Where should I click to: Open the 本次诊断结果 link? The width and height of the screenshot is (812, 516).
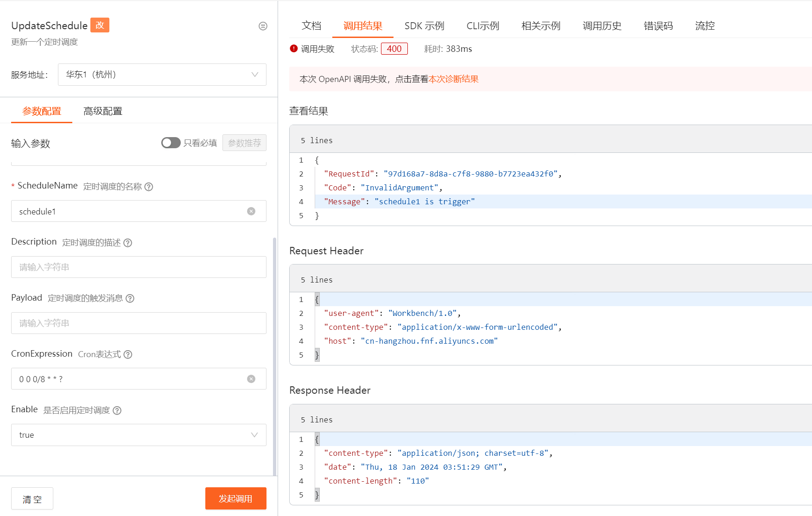pyautogui.click(x=453, y=79)
